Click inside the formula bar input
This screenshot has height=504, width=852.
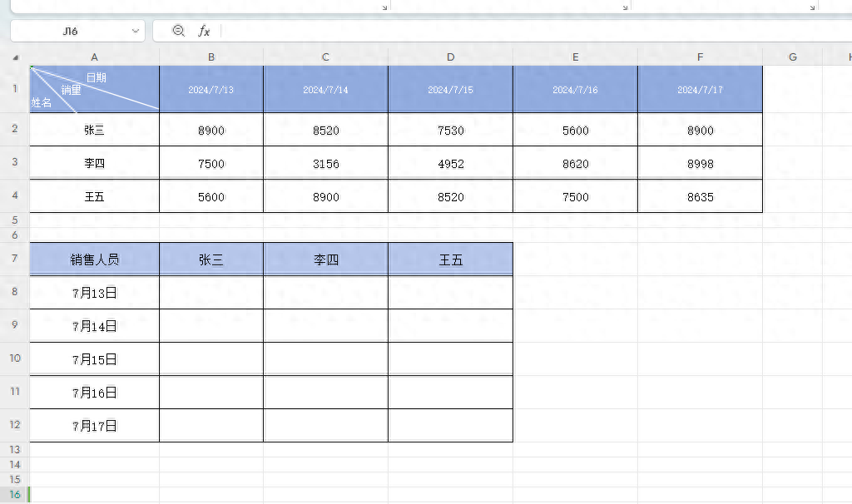pos(535,31)
